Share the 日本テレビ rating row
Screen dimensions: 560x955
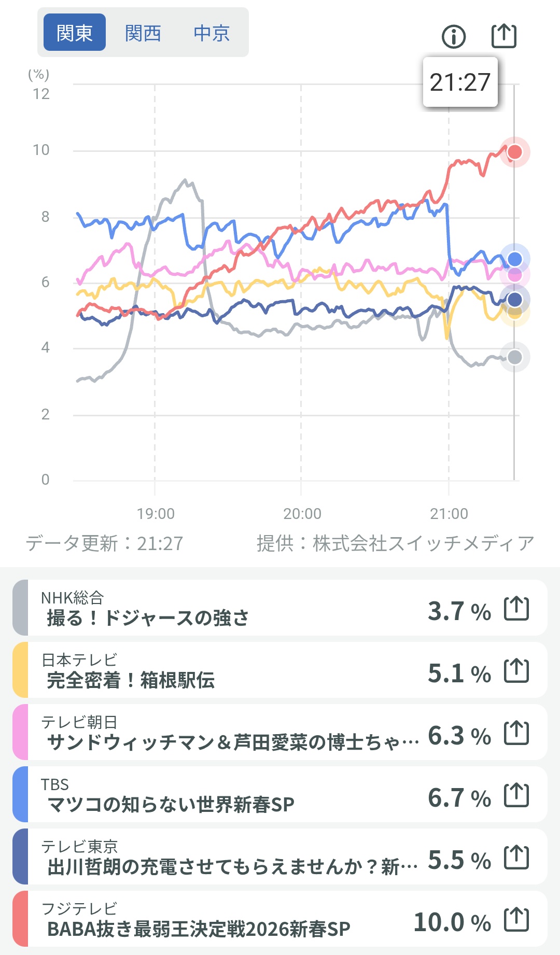516,670
